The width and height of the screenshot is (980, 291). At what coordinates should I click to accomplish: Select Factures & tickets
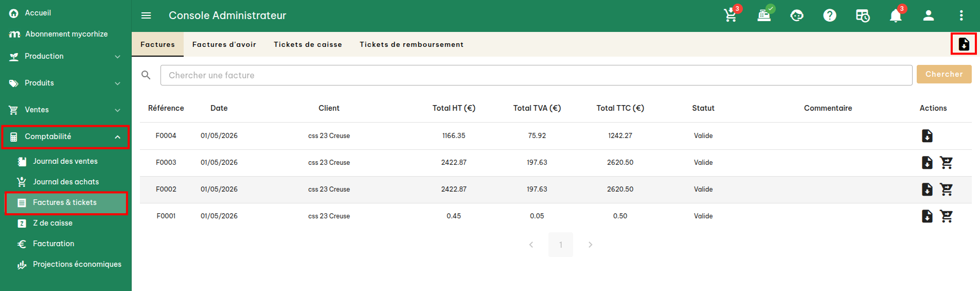tap(65, 202)
